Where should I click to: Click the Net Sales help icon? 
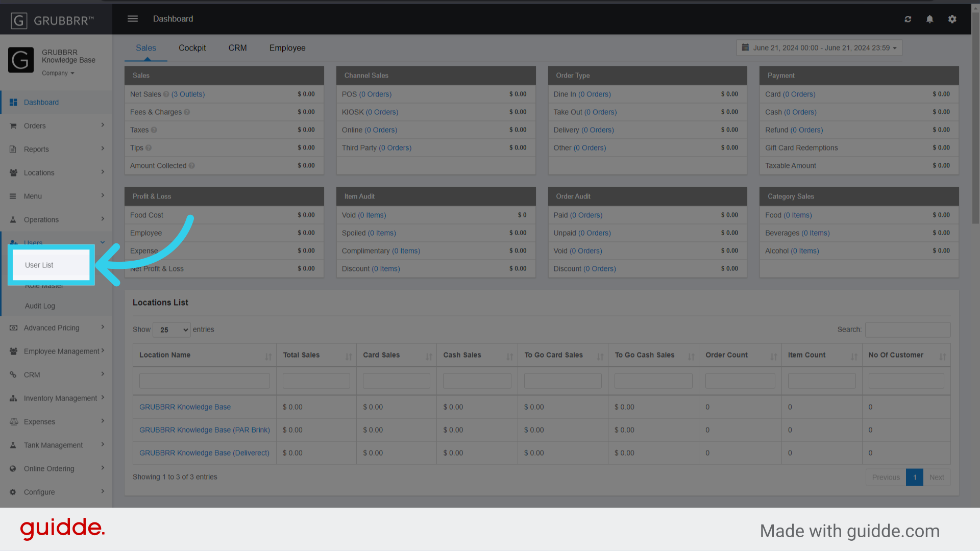click(166, 94)
